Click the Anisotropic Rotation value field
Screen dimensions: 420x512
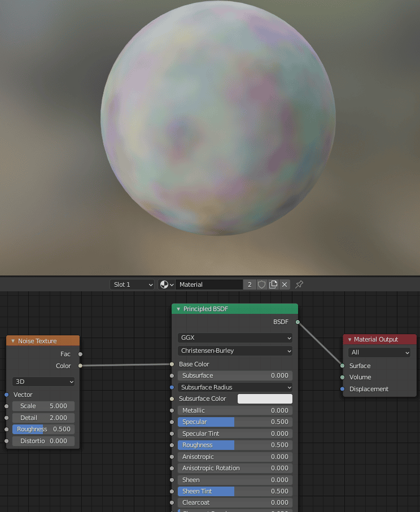[235, 468]
